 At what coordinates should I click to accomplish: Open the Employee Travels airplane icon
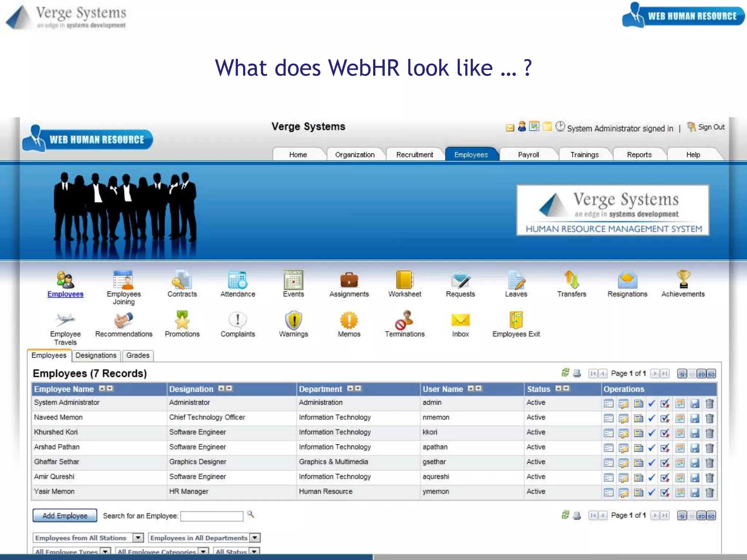[65, 320]
